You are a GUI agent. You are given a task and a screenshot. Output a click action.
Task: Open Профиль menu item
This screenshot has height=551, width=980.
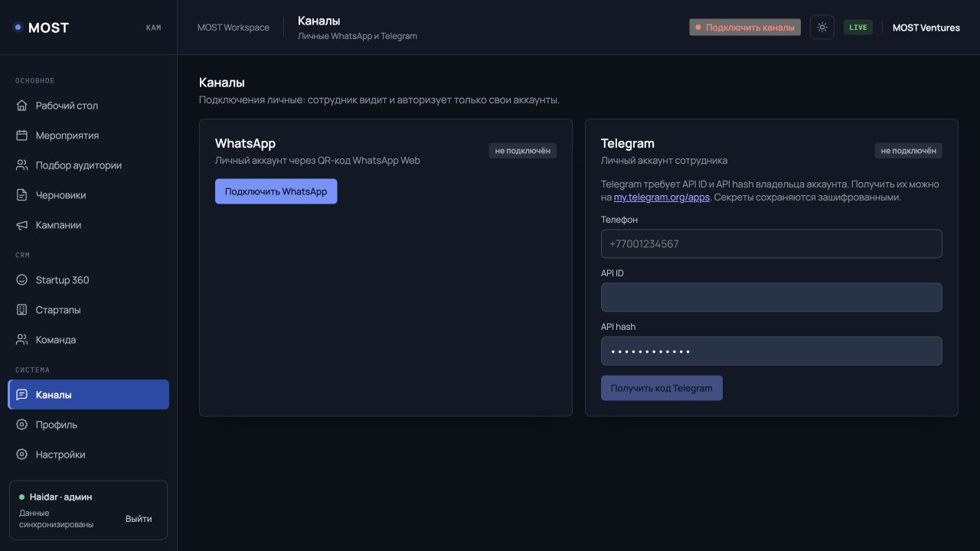pos(88,425)
